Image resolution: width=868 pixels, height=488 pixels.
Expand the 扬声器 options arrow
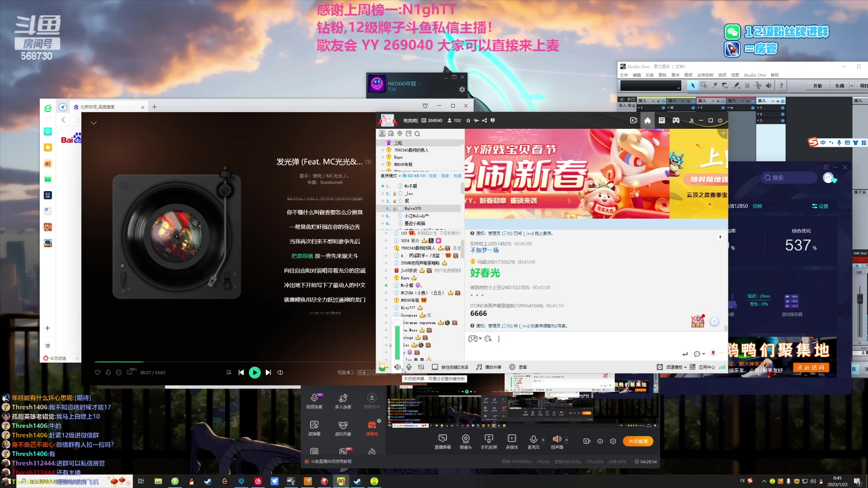pos(566,440)
